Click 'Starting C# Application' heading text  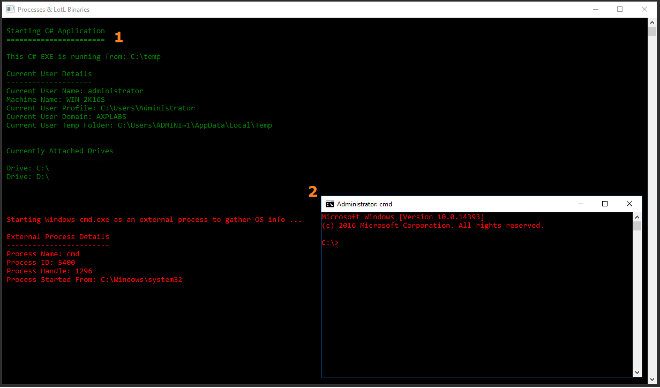tap(56, 31)
